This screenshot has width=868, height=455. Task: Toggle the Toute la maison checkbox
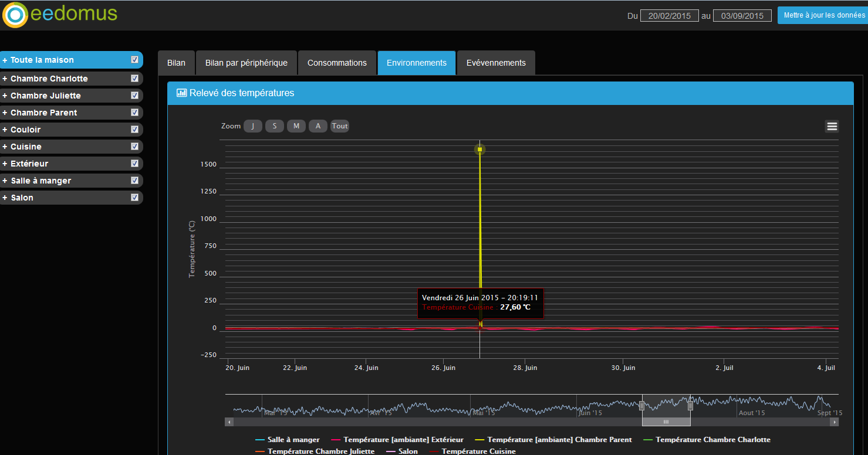(x=134, y=60)
